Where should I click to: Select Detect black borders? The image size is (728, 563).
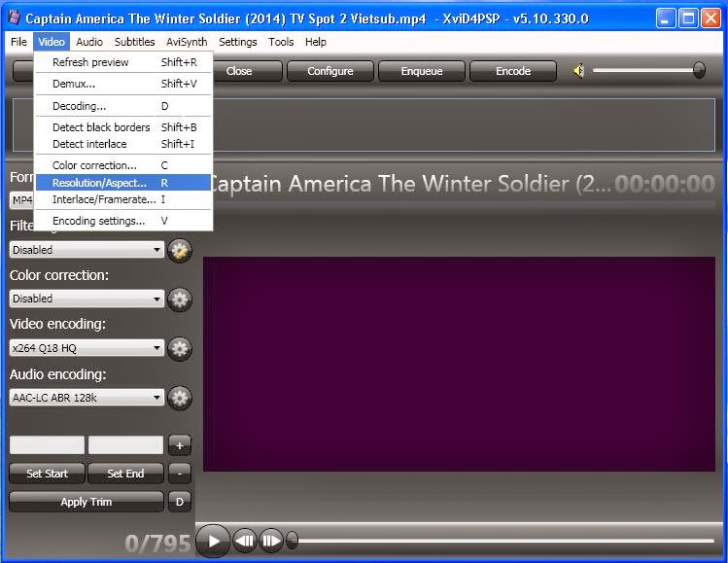pos(123,127)
